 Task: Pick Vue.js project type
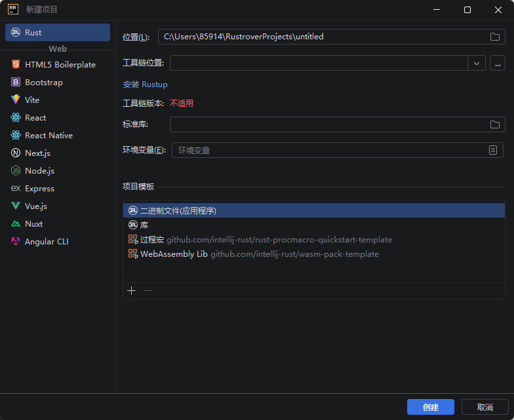click(x=58, y=206)
